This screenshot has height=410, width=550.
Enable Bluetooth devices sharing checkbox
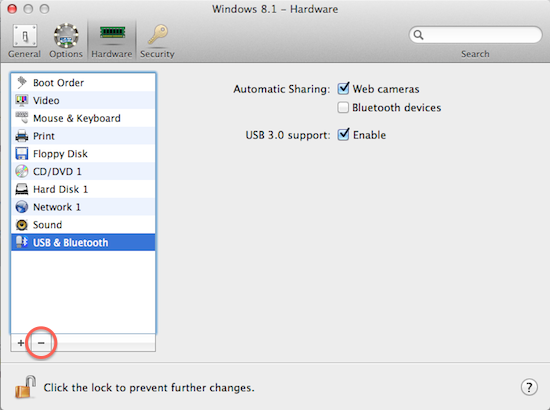coord(343,107)
